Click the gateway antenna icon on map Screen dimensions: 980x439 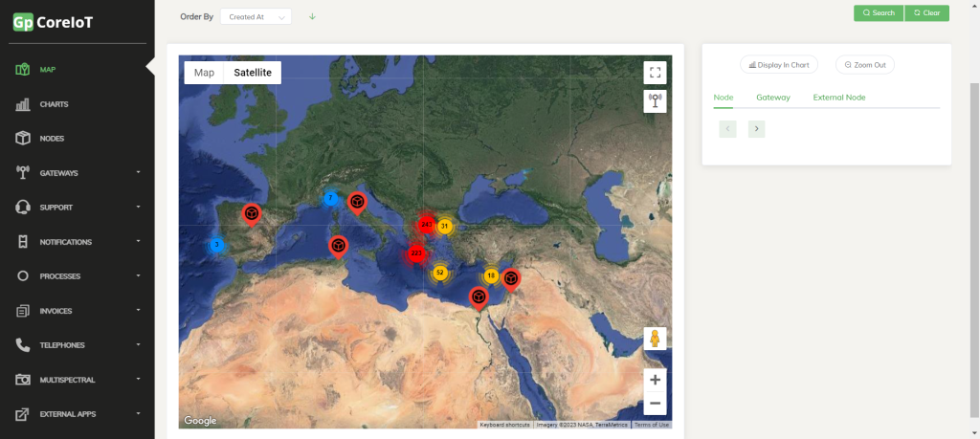pos(655,100)
